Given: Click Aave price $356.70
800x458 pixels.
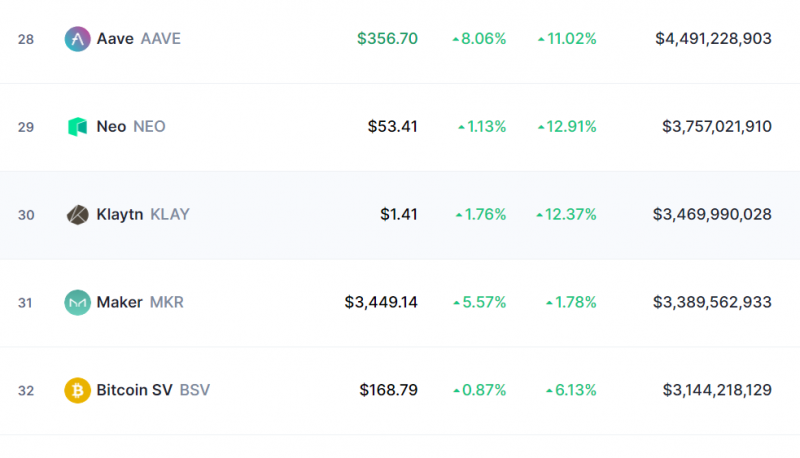Looking at the screenshot, I should pyautogui.click(x=387, y=39).
